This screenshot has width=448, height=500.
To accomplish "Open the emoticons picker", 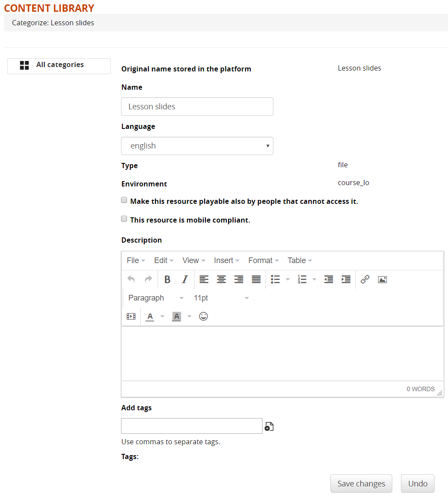I will (203, 317).
